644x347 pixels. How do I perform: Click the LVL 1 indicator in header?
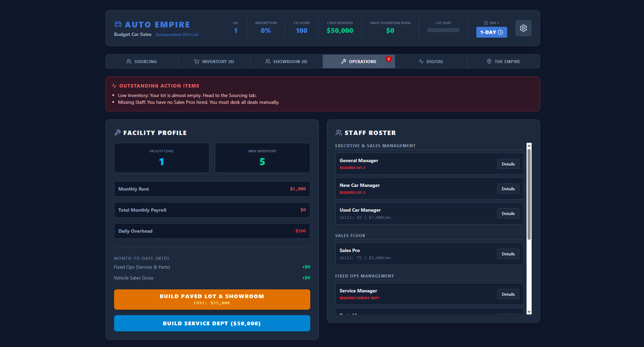pos(236,28)
